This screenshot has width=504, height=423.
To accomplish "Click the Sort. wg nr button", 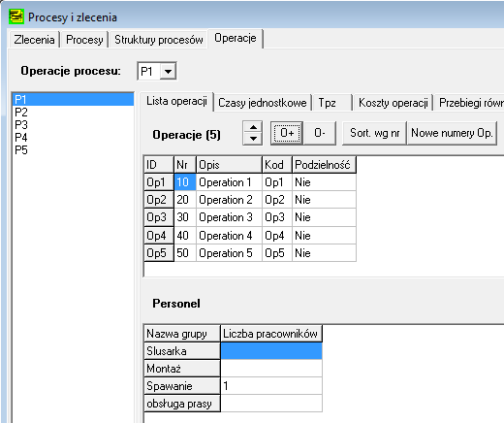I will click(x=374, y=133).
